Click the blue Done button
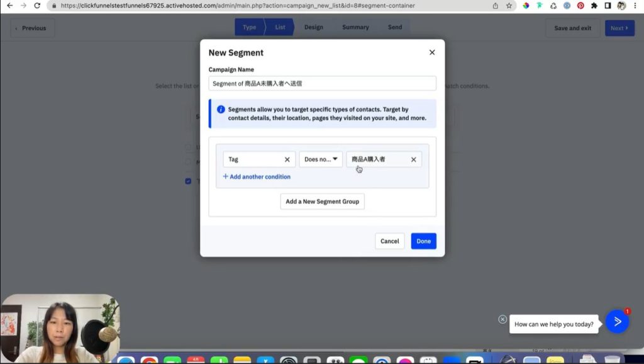 tap(423, 241)
